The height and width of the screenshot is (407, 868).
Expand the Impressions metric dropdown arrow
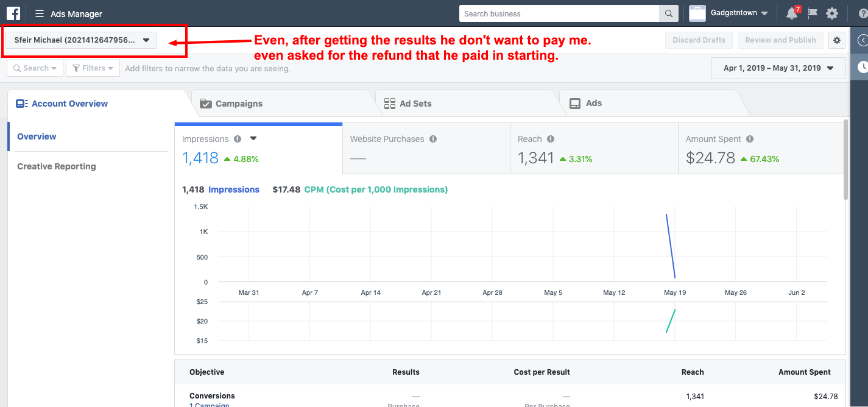click(254, 138)
